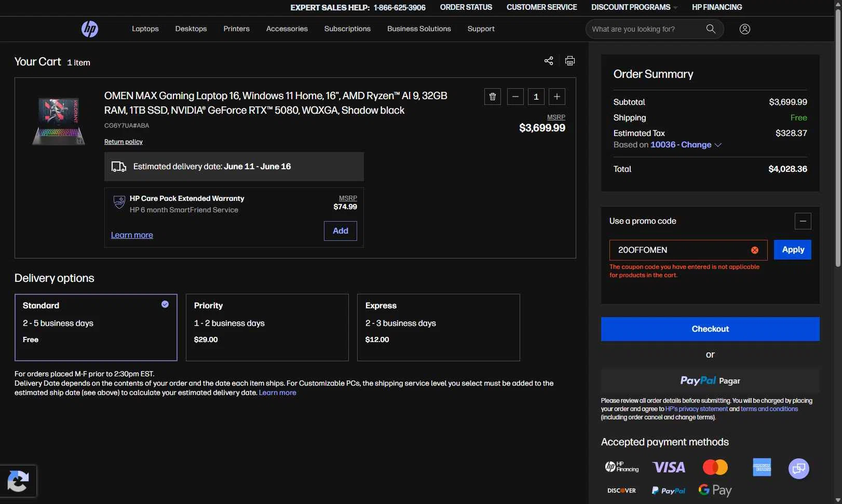Open terms and conditions link
This screenshot has width=842, height=504.
[x=769, y=409]
